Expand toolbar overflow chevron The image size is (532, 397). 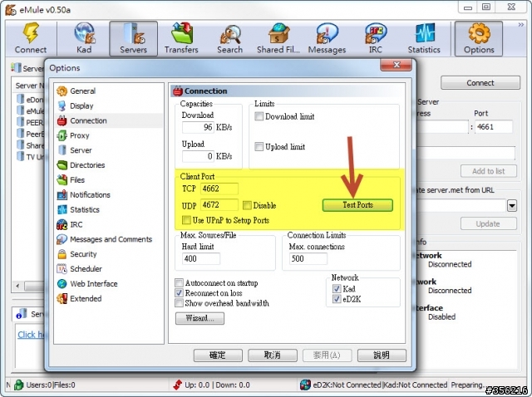click(x=520, y=25)
